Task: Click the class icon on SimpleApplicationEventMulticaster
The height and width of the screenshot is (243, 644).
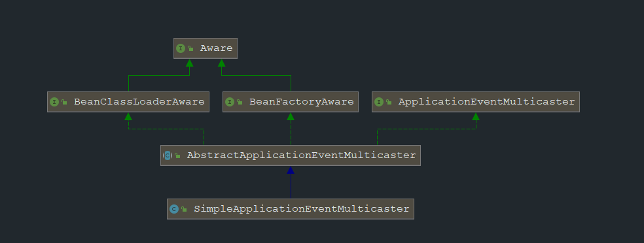Action: pyautogui.click(x=173, y=209)
